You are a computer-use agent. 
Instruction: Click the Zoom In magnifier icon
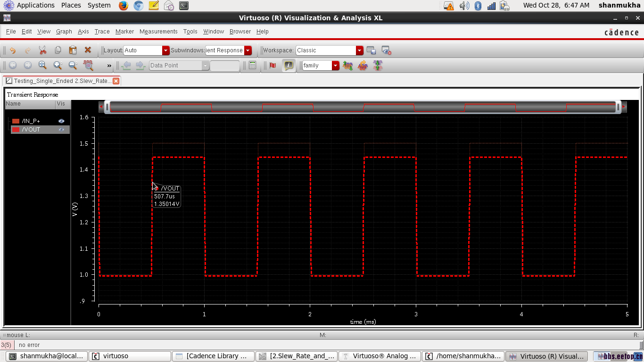(x=58, y=66)
